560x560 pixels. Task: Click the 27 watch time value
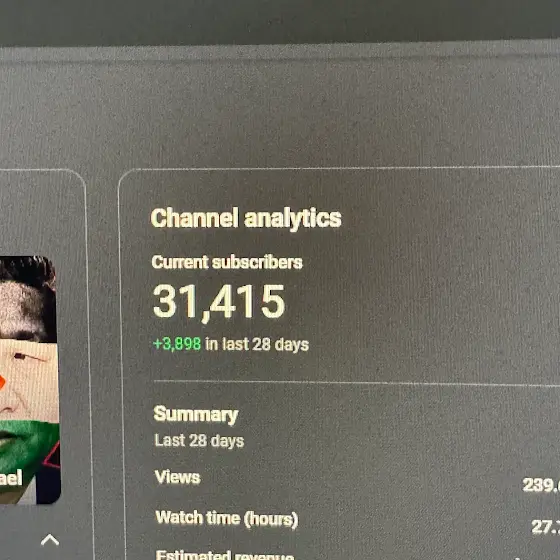click(x=546, y=526)
